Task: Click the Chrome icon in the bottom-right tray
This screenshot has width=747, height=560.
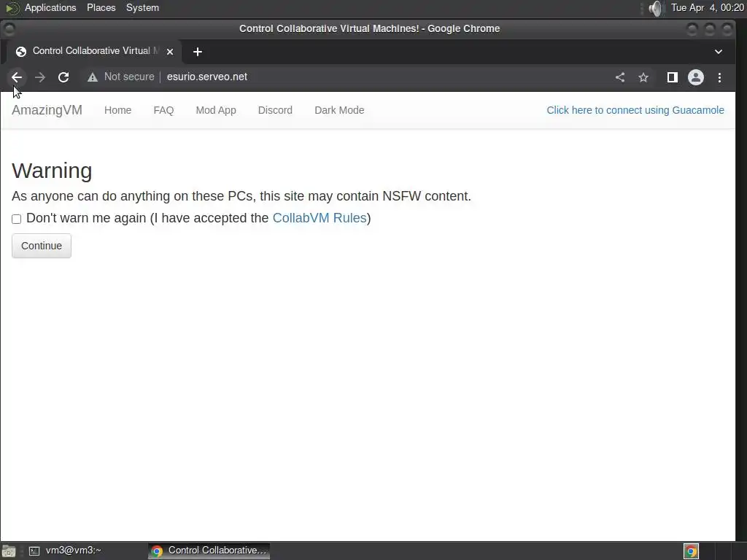Action: pyautogui.click(x=692, y=551)
